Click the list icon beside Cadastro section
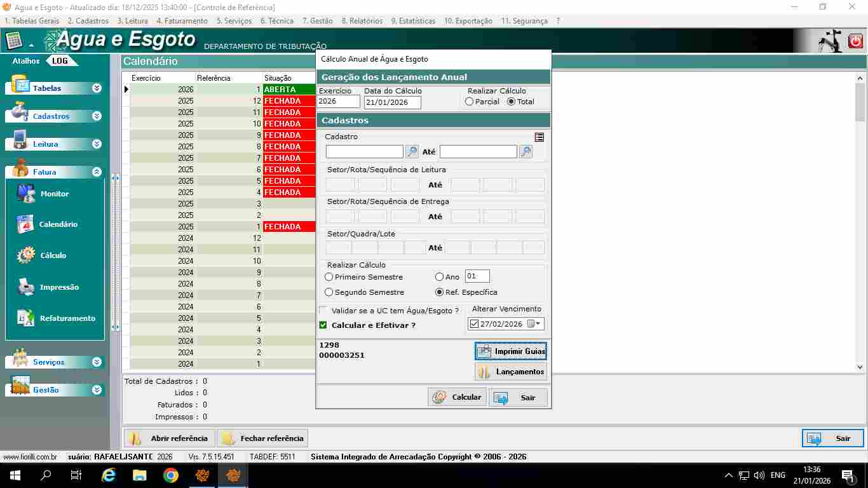Viewport: 868px width, 488px height. 539,137
